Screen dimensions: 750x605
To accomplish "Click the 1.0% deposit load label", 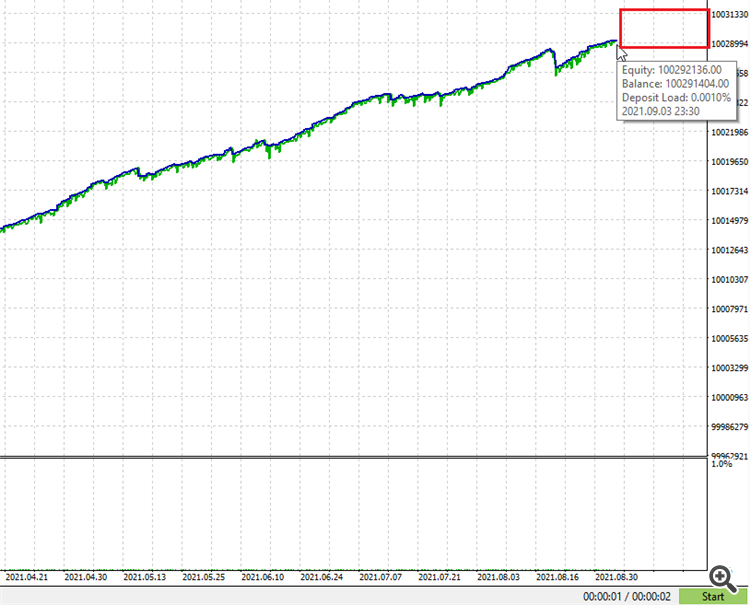I will [x=722, y=464].
